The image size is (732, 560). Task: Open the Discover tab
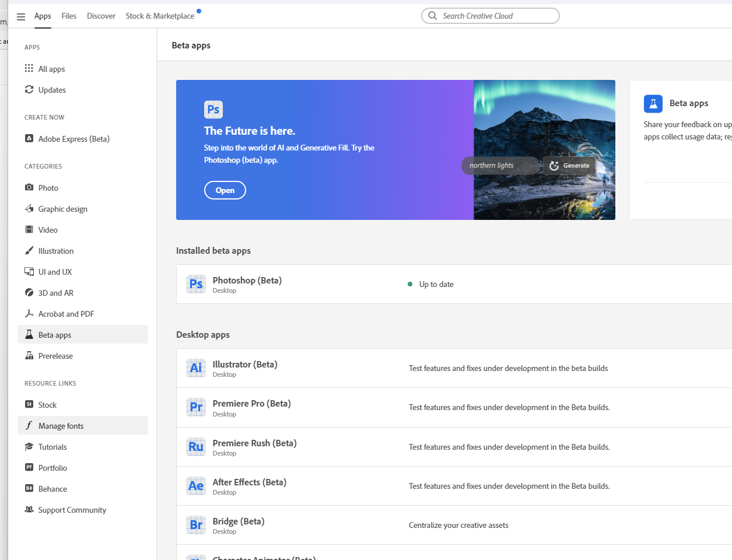pyautogui.click(x=101, y=16)
